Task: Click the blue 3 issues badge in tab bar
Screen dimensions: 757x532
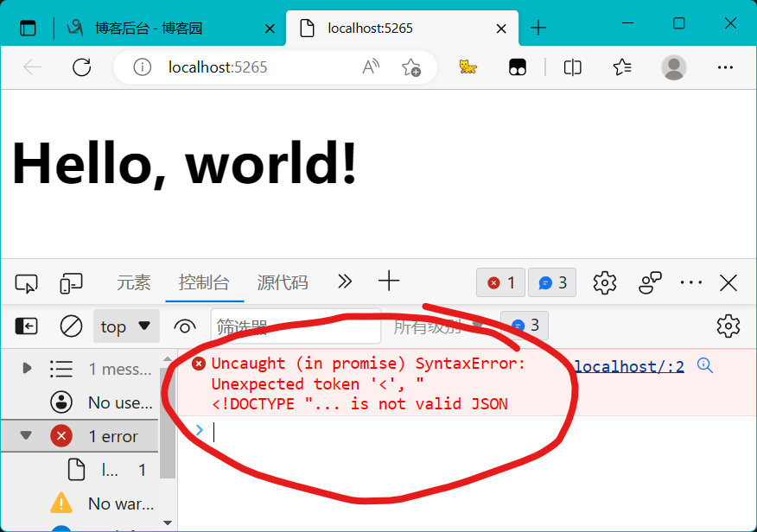Action: pyautogui.click(x=552, y=282)
